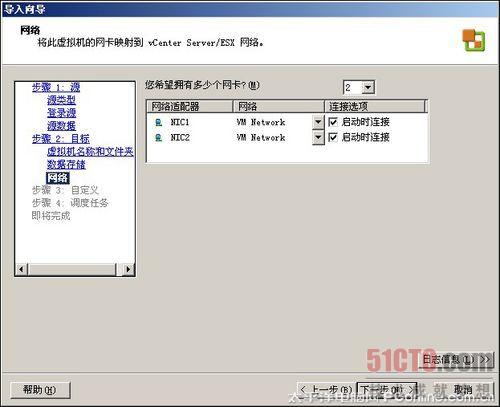Toggle NIC1 启动时连接 checkbox
Image resolution: width=500 pixels, height=407 pixels.
point(333,122)
